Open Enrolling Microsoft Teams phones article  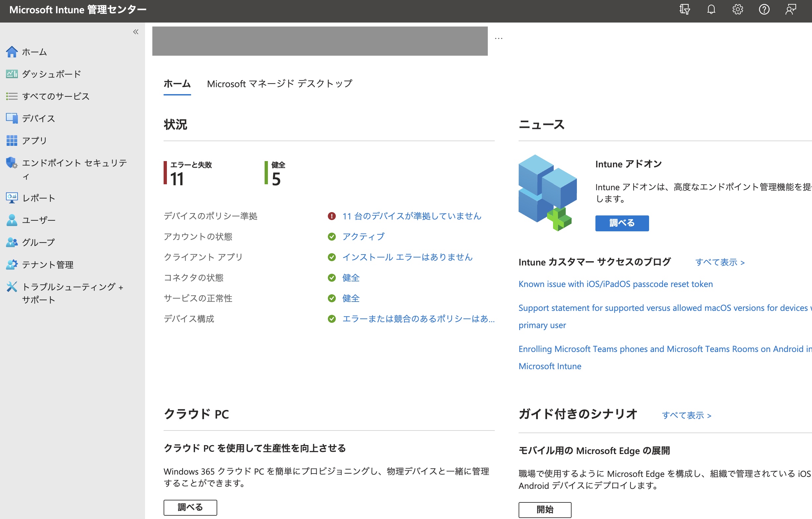(x=665, y=358)
